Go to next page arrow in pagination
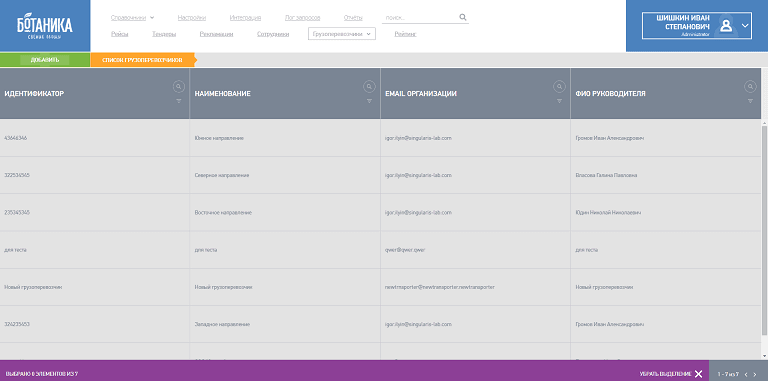The height and width of the screenshot is (381, 768). coord(755,374)
